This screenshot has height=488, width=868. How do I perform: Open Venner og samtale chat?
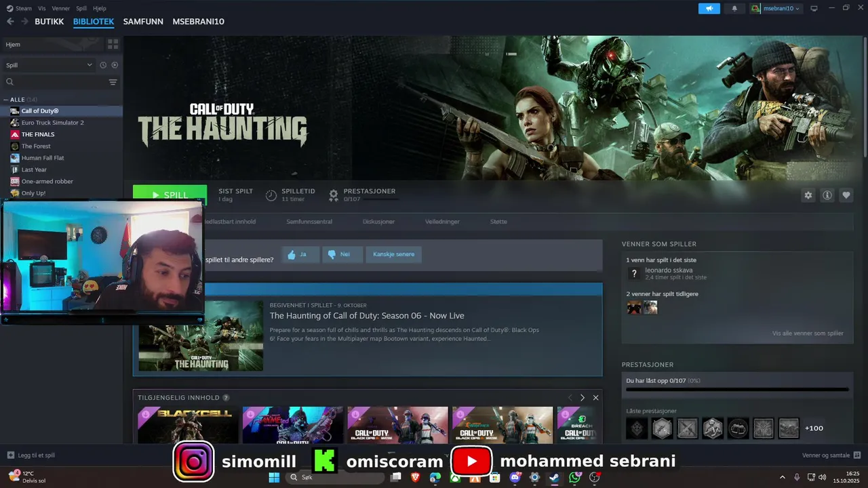(831, 455)
